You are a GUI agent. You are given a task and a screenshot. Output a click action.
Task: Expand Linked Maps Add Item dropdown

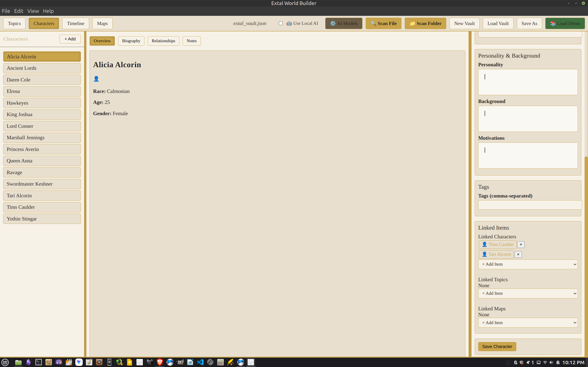click(528, 323)
